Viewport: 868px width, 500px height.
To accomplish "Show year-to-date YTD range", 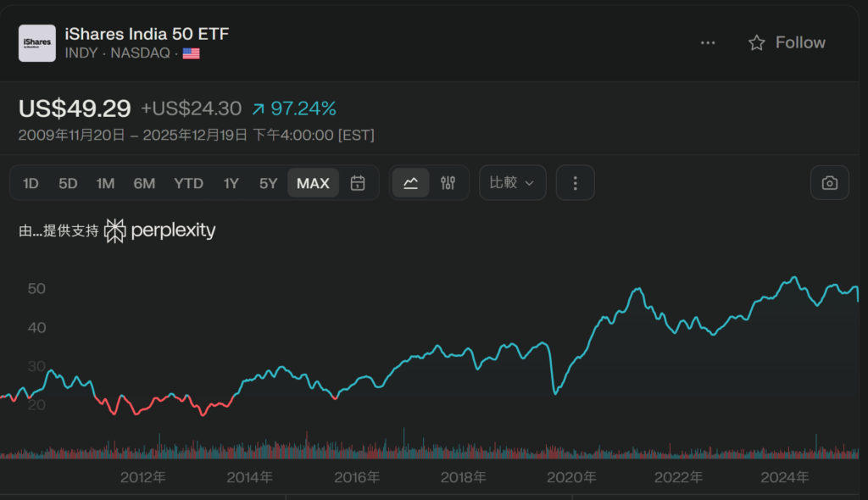I will (x=188, y=183).
